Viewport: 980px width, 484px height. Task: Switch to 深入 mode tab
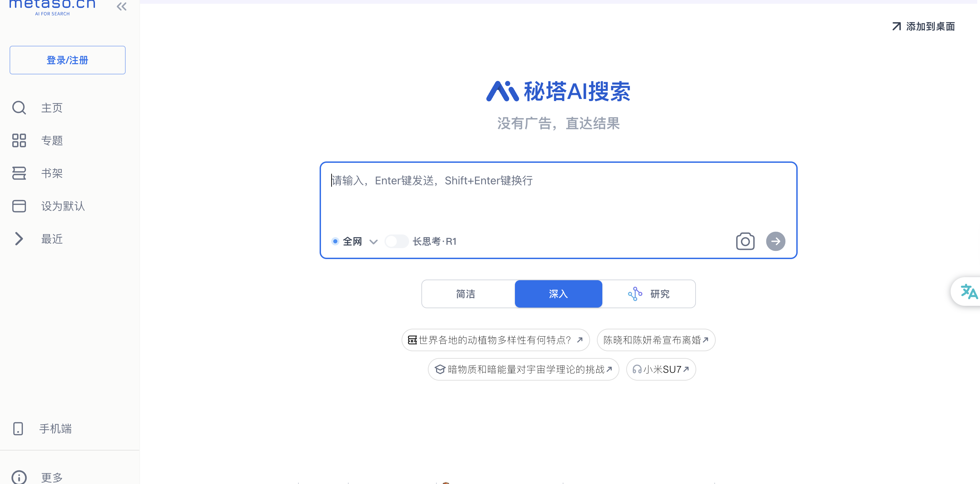pos(558,294)
